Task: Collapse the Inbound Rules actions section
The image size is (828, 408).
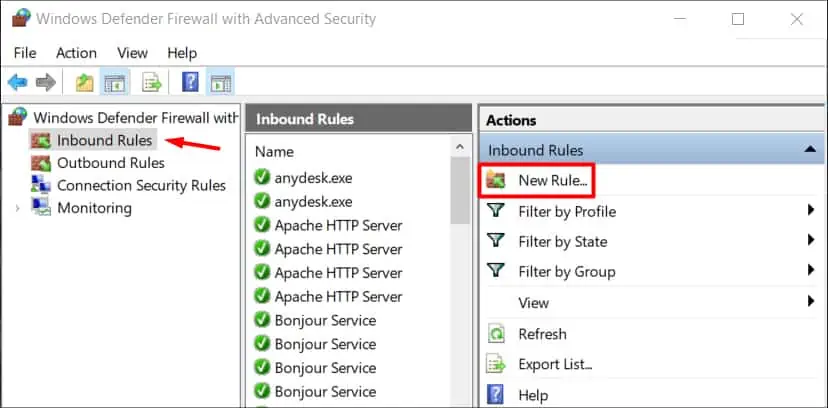Action: 810,150
